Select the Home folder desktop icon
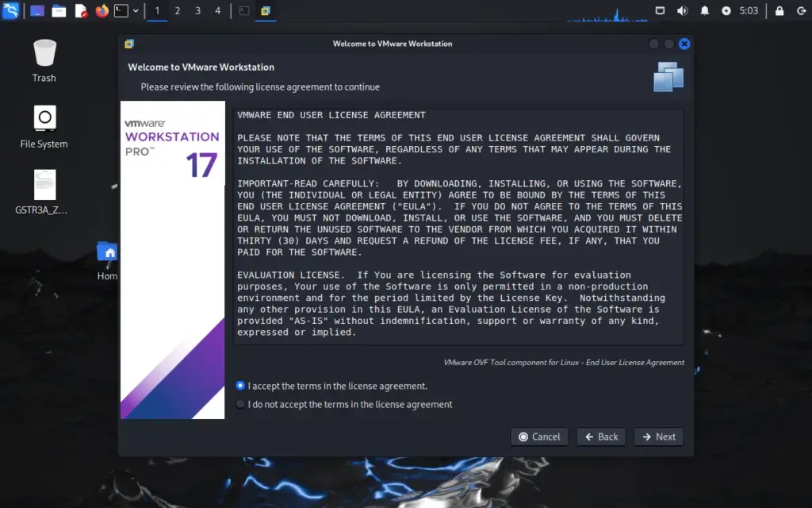Viewport: 812px width, 508px height. [107, 260]
